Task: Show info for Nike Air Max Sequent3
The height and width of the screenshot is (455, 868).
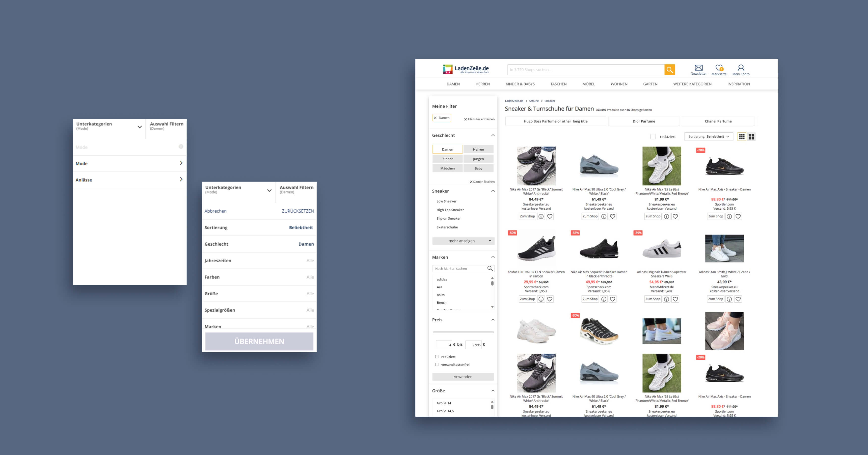Action: tap(604, 299)
